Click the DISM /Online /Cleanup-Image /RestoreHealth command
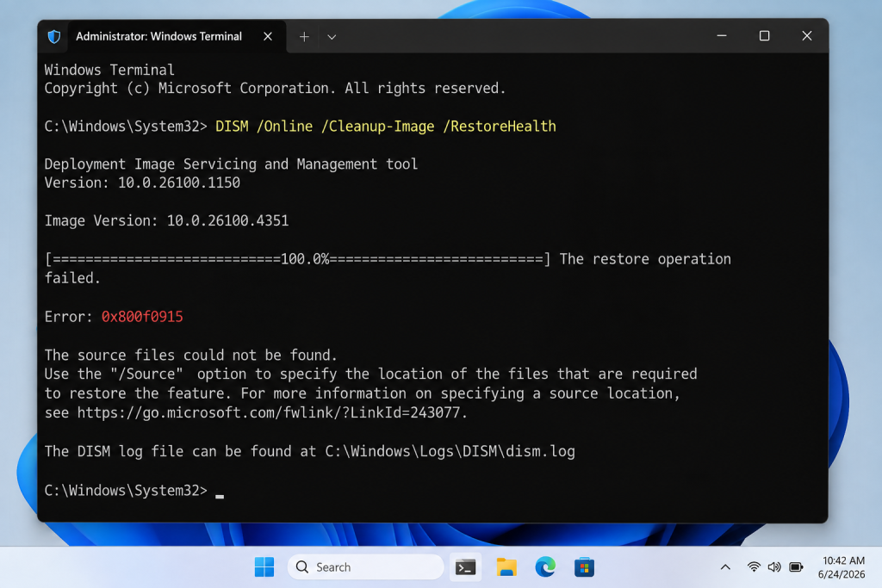Screen dimensions: 882x588 pos(386,127)
